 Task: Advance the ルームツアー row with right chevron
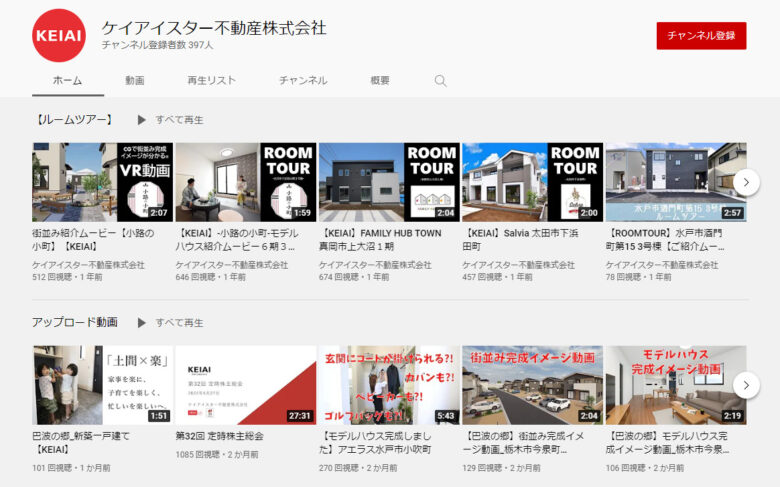point(746,182)
